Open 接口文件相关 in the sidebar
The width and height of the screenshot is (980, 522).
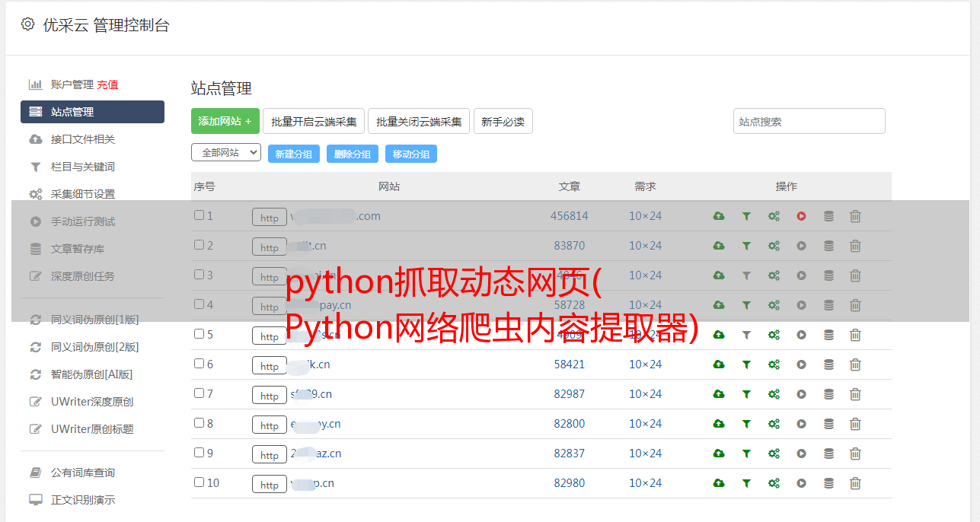click(x=83, y=139)
